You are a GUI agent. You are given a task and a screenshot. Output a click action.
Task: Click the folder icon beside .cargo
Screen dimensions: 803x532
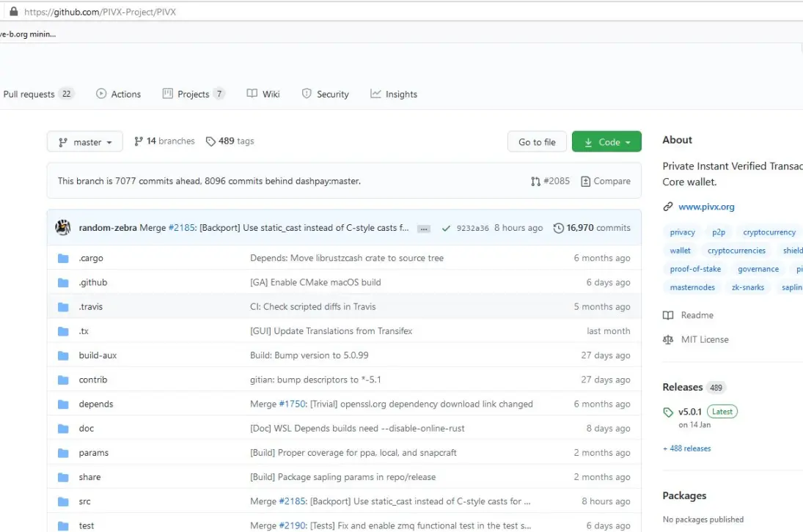click(x=63, y=259)
